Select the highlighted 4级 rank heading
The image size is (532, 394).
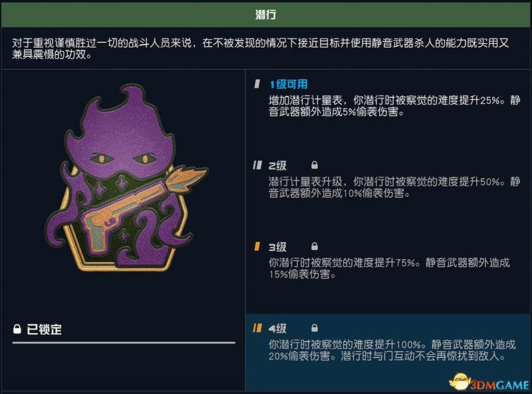point(277,328)
